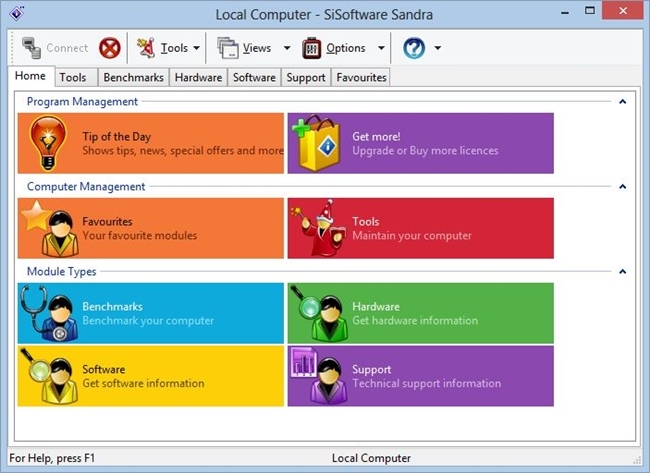Viewport: 650px width, 473px height.
Task: Click 'Maintain your computer' text
Action: pos(412,235)
